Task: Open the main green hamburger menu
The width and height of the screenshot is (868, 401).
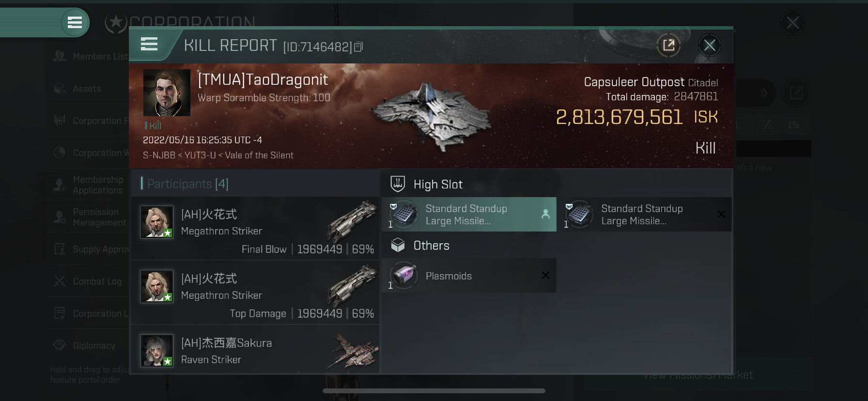Action: pyautogui.click(x=75, y=22)
